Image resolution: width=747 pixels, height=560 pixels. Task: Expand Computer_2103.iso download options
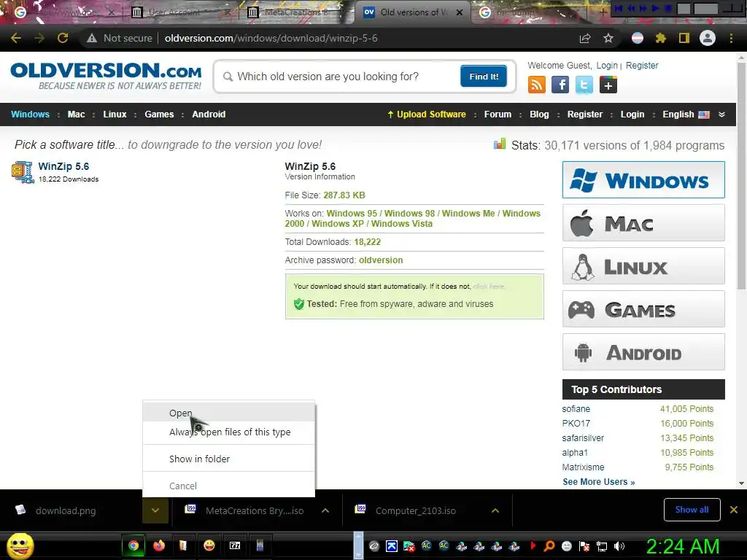tap(495, 510)
